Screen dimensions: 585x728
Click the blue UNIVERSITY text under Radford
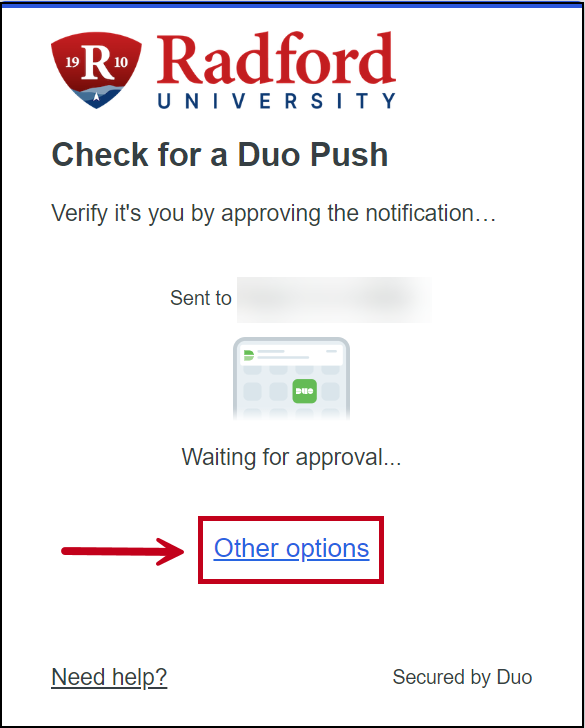(277, 101)
